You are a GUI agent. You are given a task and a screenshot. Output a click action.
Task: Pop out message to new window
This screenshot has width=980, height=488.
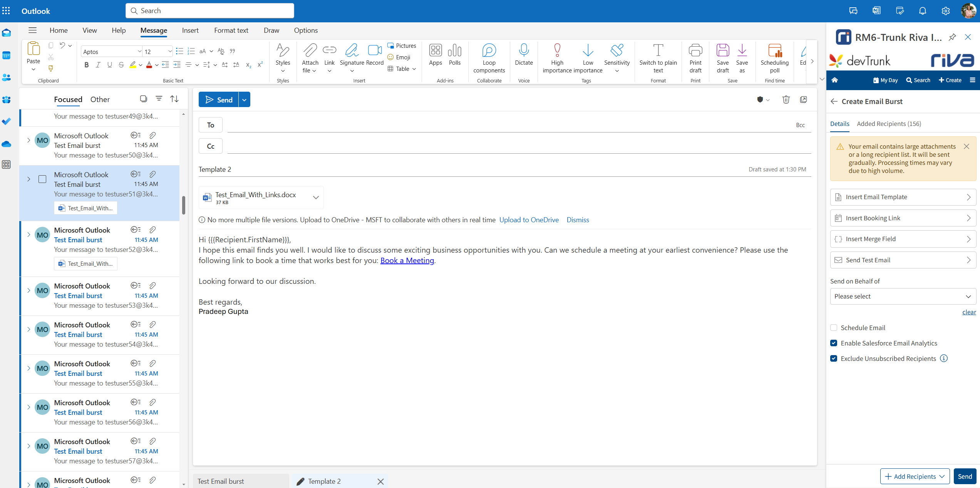[x=804, y=100]
